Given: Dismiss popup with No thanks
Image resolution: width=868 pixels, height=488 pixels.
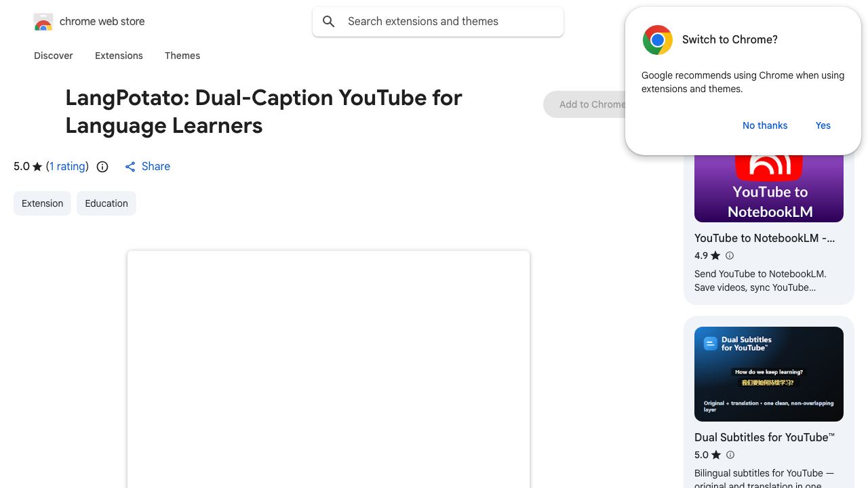Looking at the screenshot, I should [x=765, y=125].
